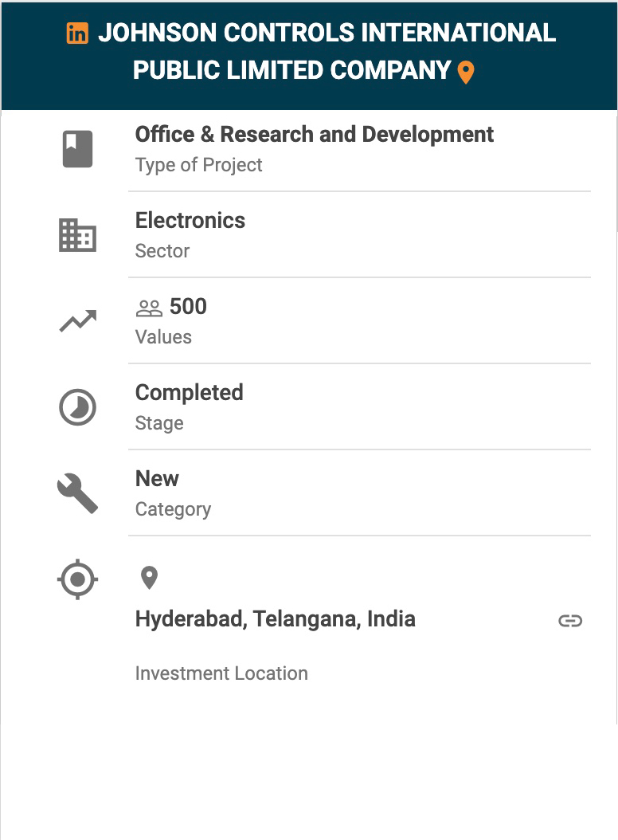The width and height of the screenshot is (618, 840).
Task: Click the crosshair target icon for location
Action: [x=77, y=579]
